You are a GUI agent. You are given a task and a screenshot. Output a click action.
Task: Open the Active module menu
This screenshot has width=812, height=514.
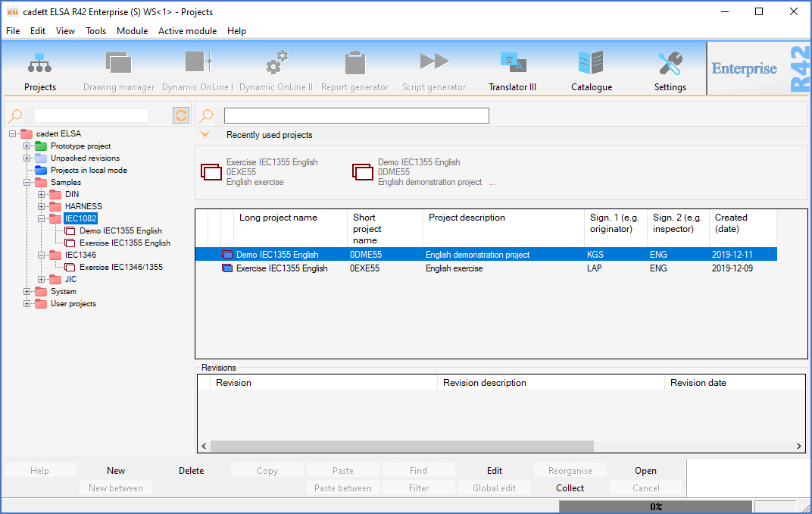click(187, 31)
